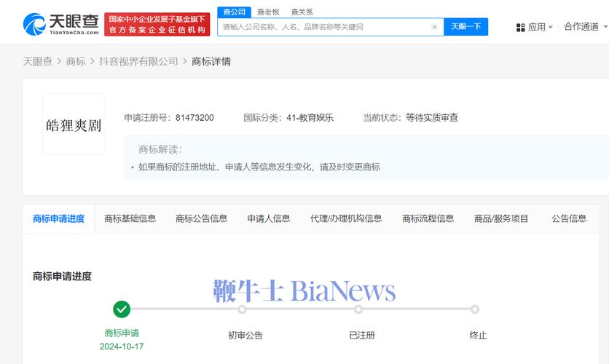Click the 终止 progress marker

point(474,309)
